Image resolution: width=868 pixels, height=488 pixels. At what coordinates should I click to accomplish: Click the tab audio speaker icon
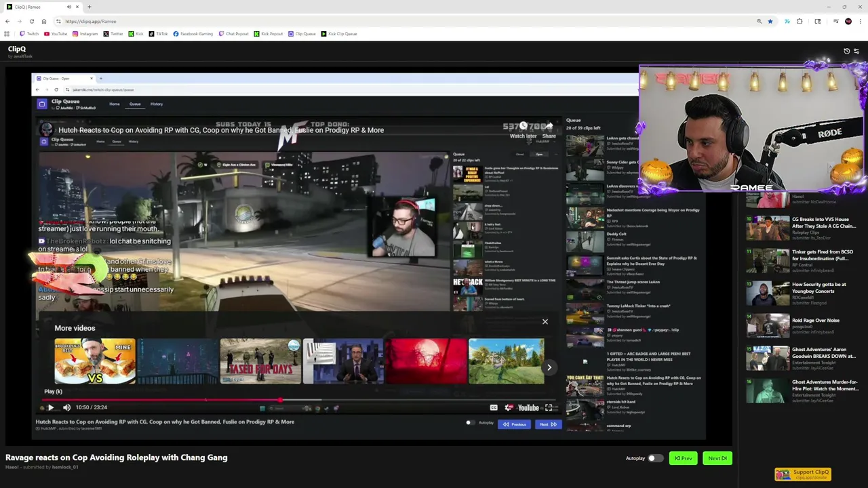69,7
